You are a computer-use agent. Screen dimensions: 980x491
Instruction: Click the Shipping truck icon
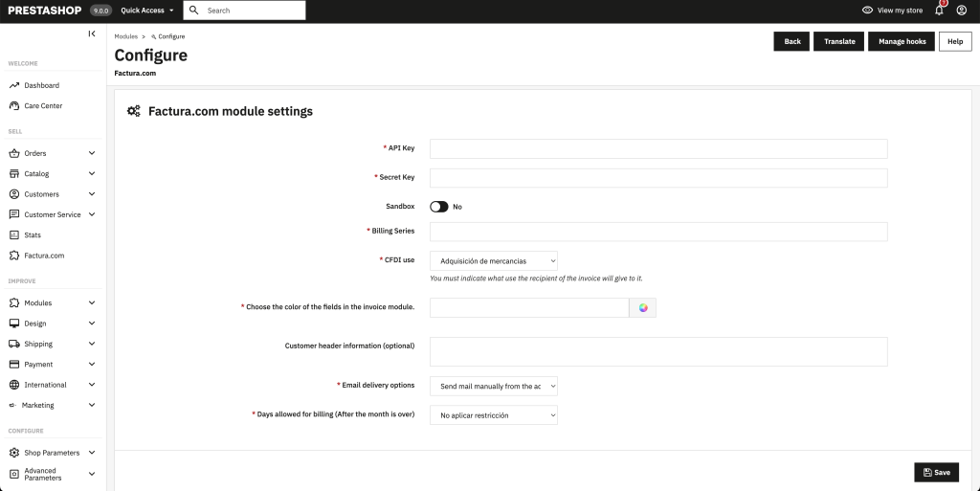pos(13,345)
